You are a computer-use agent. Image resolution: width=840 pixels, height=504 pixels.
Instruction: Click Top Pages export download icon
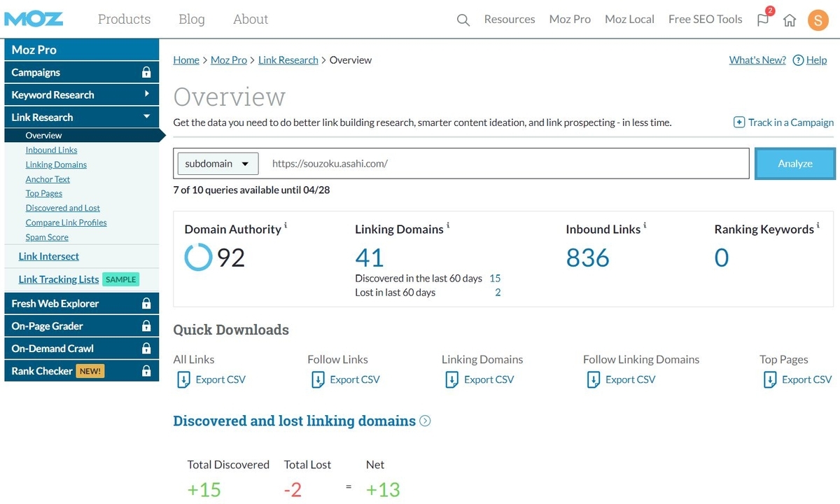coord(770,379)
